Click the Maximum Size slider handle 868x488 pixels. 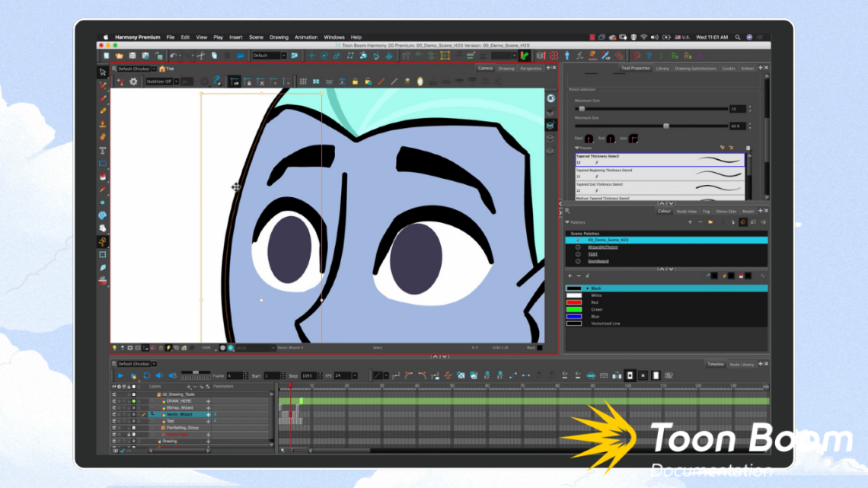[x=582, y=109]
